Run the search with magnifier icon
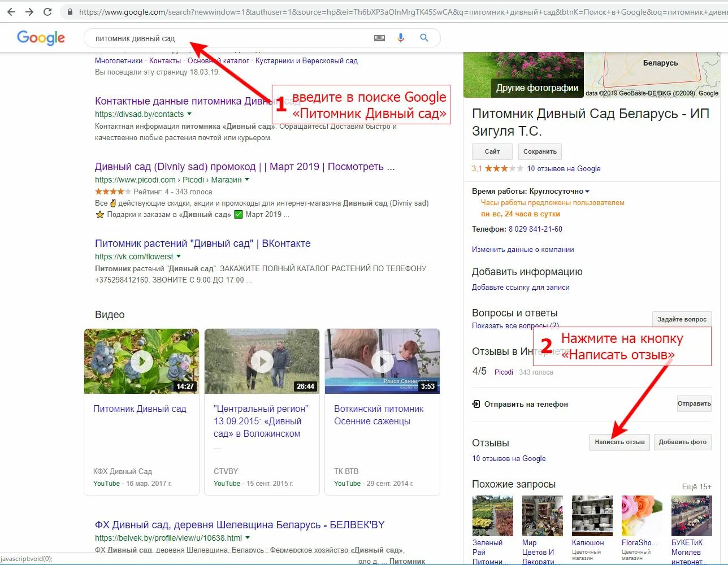This screenshot has height=565, width=728. pos(424,38)
